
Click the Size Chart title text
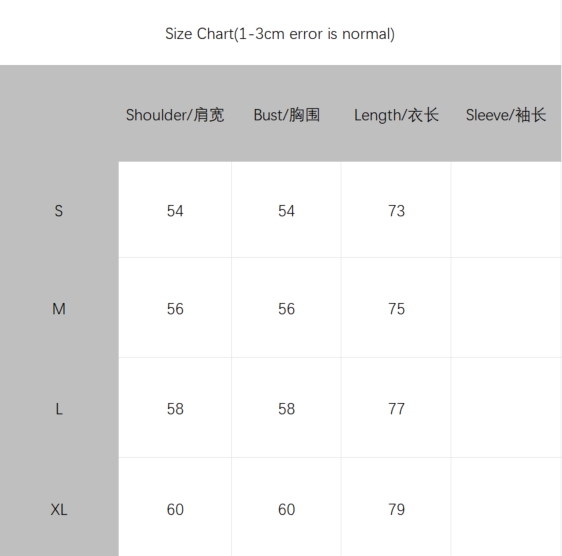[280, 34]
